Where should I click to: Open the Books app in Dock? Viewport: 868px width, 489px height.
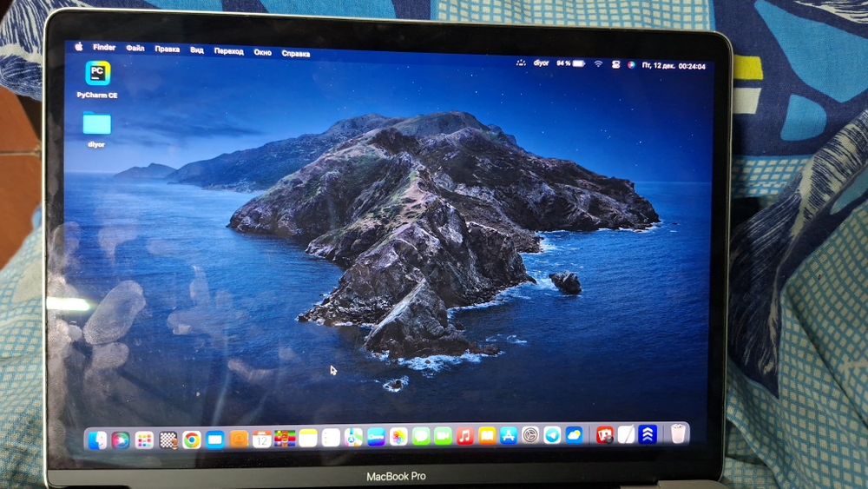(487, 436)
